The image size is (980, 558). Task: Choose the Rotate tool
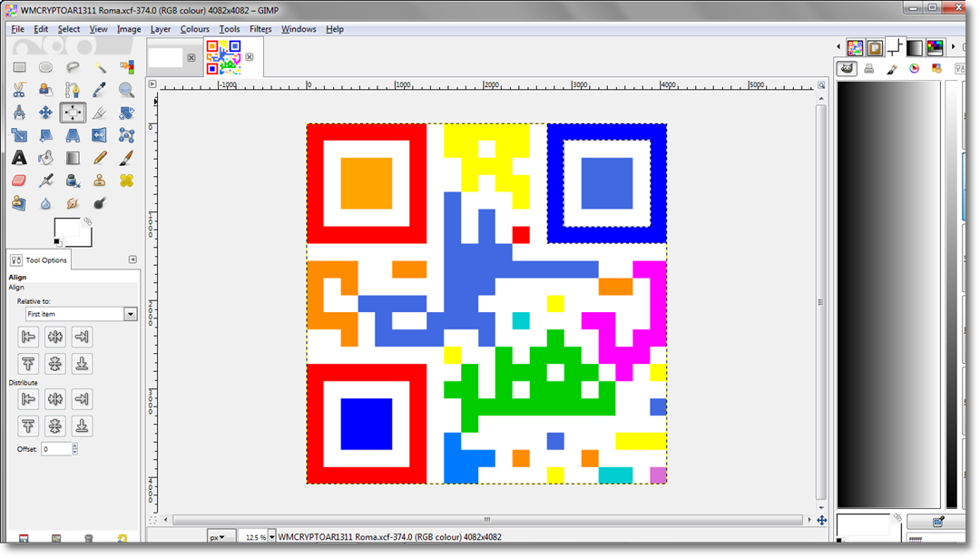click(x=126, y=113)
